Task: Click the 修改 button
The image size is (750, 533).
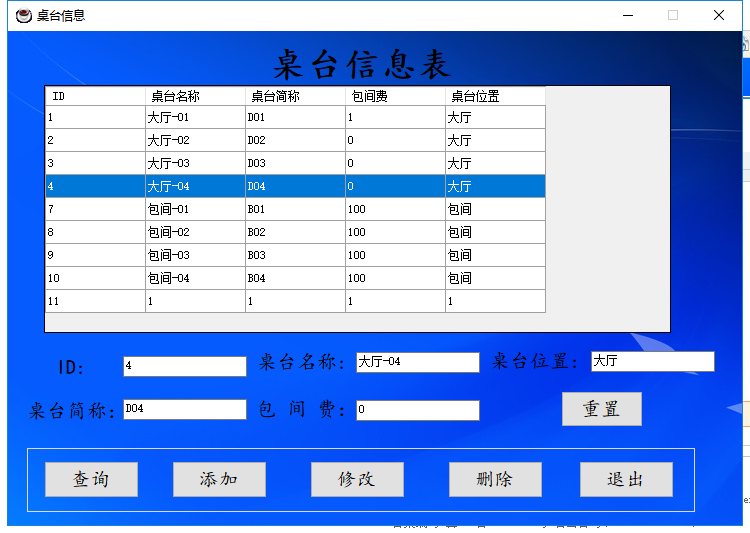Action: [357, 479]
